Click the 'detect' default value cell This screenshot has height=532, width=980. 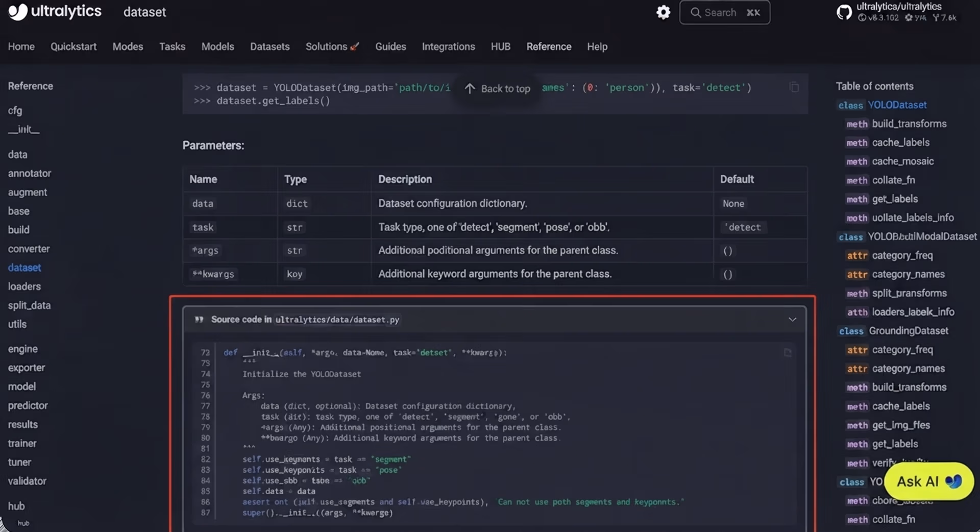743,227
